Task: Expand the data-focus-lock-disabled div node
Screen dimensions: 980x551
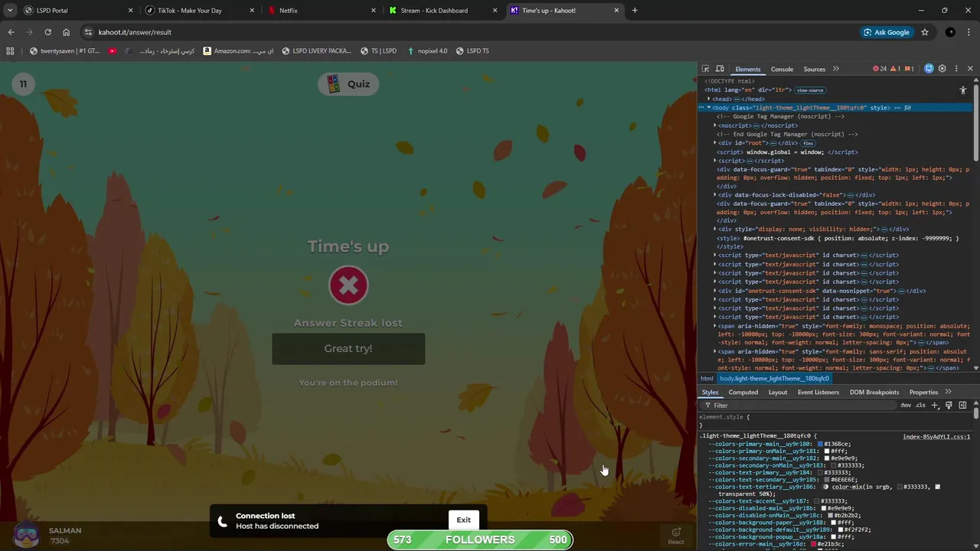Action: pos(715,195)
